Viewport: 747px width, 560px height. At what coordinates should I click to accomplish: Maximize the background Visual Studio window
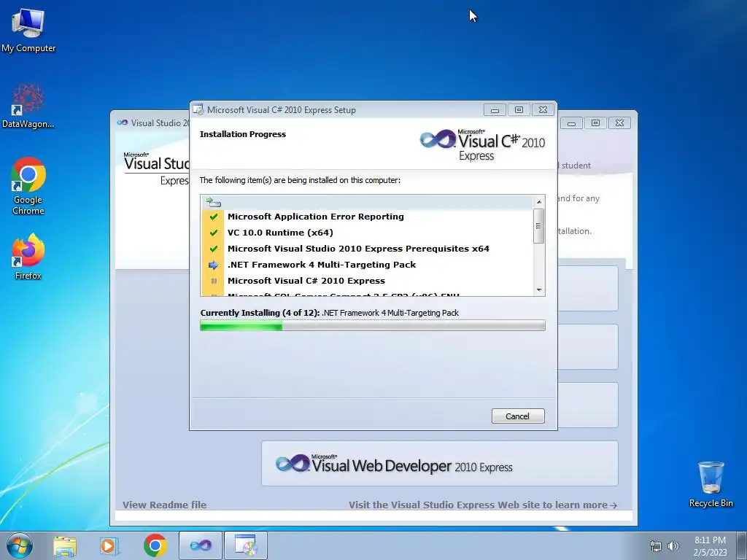(595, 123)
